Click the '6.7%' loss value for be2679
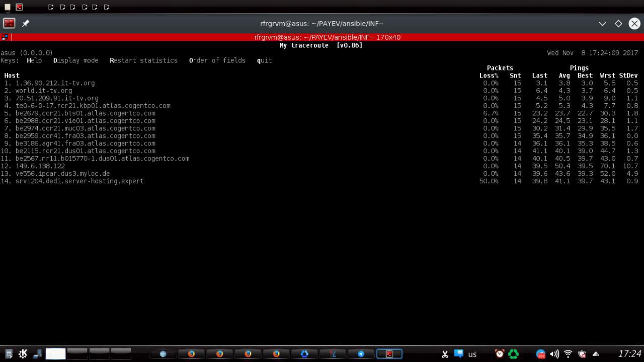 491,113
